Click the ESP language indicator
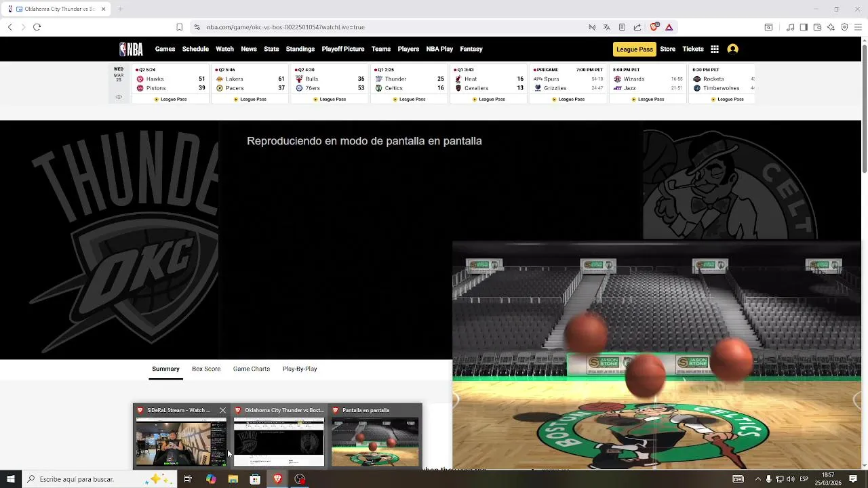Viewport: 868px width, 488px height. [x=804, y=479]
